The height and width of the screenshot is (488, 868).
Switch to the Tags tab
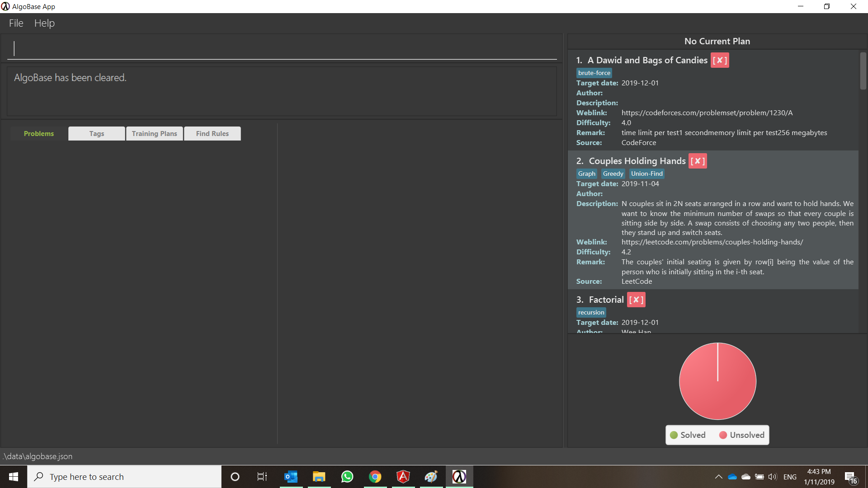pos(96,134)
